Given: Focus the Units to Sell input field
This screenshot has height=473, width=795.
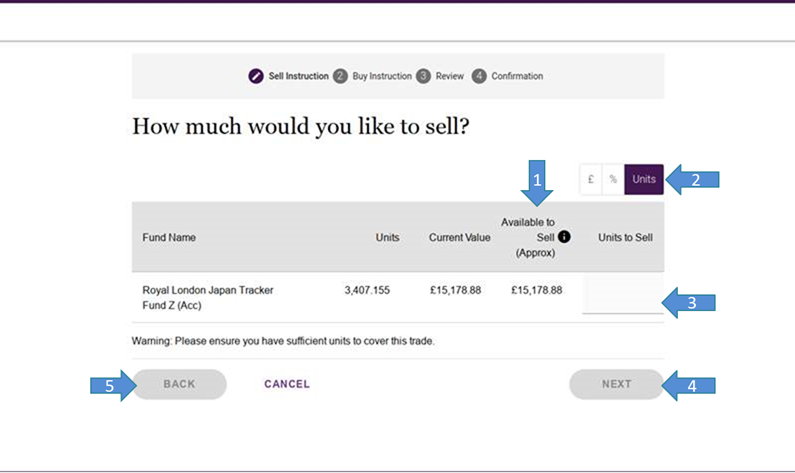Looking at the screenshot, I should click(x=622, y=298).
